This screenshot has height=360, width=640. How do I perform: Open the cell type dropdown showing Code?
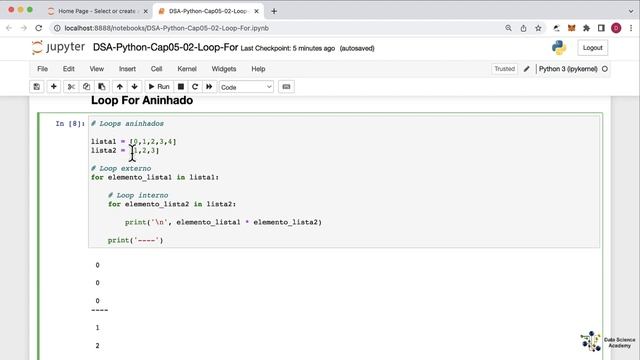pos(246,87)
